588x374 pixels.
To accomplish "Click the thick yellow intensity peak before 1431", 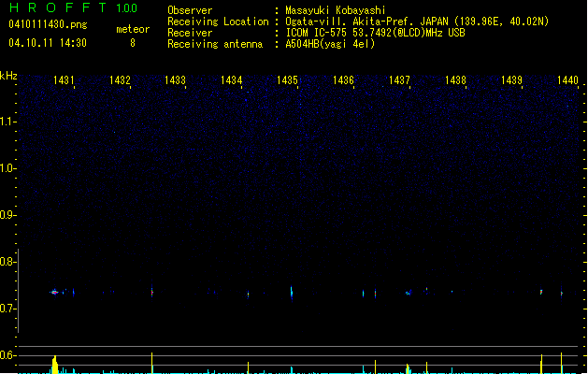I will pyautogui.click(x=55, y=365).
